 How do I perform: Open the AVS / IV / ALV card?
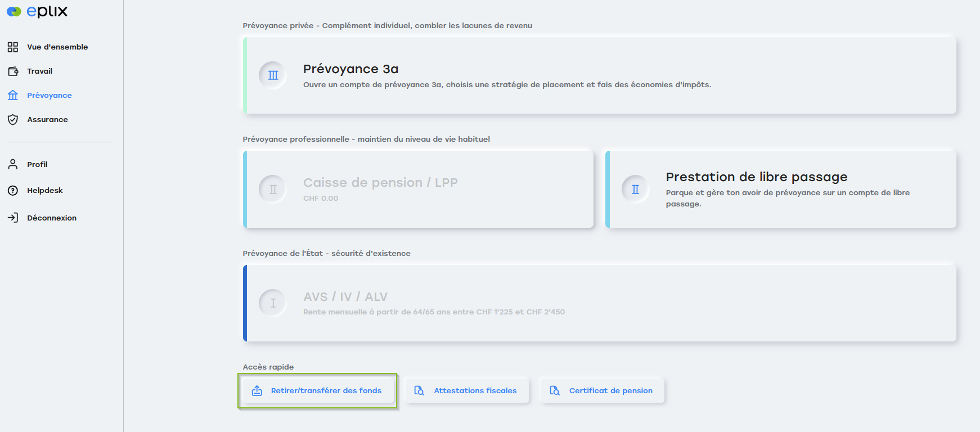[x=600, y=303]
